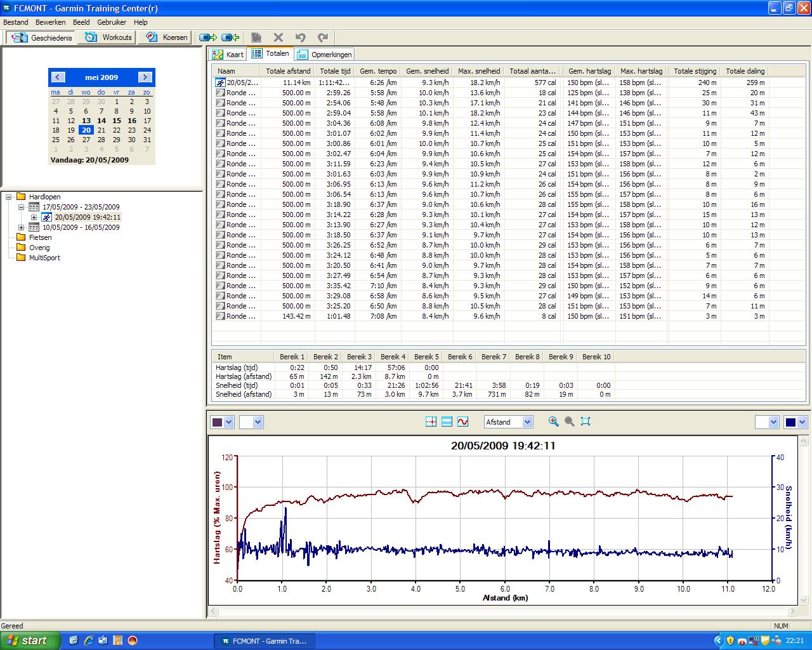Viewport: 812px width, 650px height.
Task: Click the chart horizontal scrollbar right arrow
Action: pyautogui.click(x=793, y=611)
